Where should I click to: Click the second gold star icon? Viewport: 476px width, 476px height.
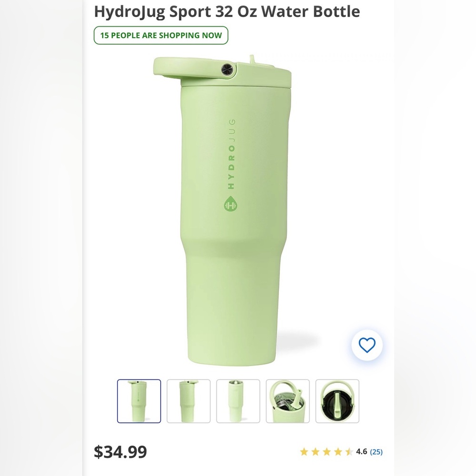(316, 452)
